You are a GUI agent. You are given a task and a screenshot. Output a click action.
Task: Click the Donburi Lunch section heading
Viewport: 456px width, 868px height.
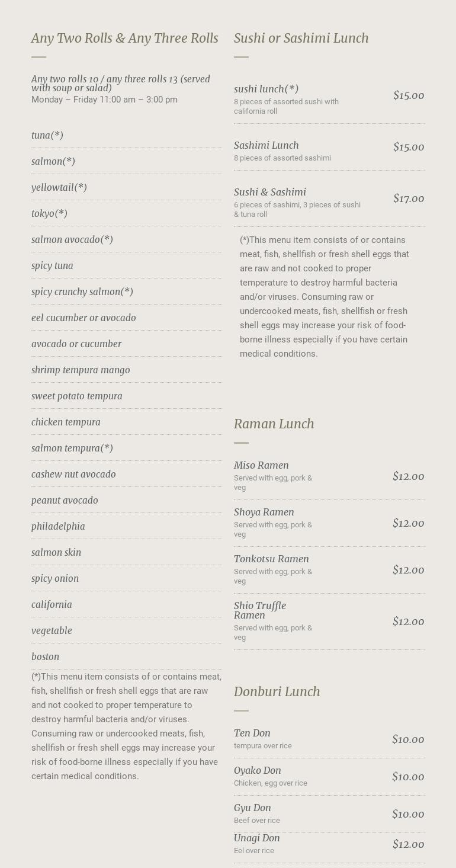pyautogui.click(x=277, y=692)
